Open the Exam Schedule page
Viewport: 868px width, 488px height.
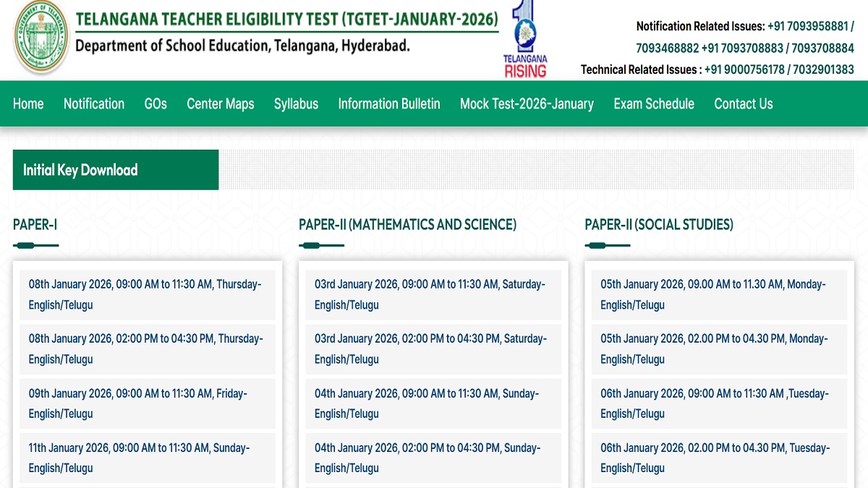[x=653, y=103]
